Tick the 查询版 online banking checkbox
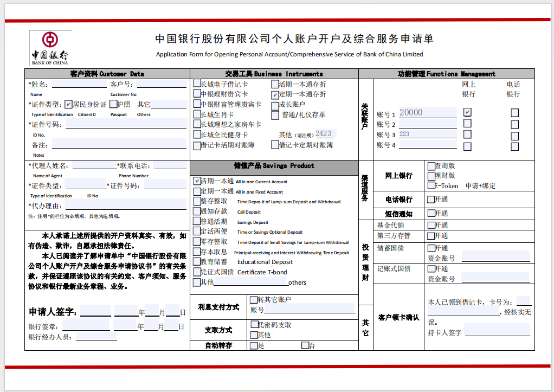The image size is (554, 392). click(431, 166)
